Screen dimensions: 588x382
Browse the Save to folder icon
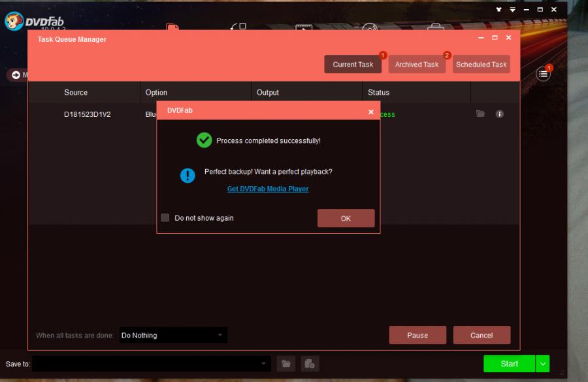pos(286,364)
